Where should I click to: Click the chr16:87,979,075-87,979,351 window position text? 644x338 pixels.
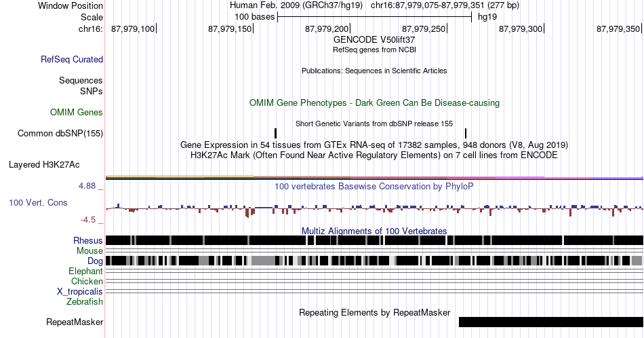(445, 5)
